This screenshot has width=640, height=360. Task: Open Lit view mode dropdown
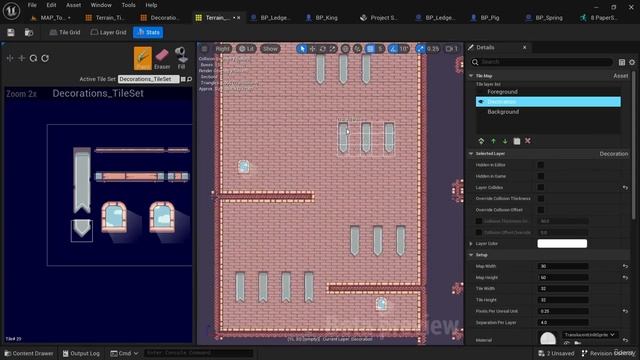(x=246, y=49)
